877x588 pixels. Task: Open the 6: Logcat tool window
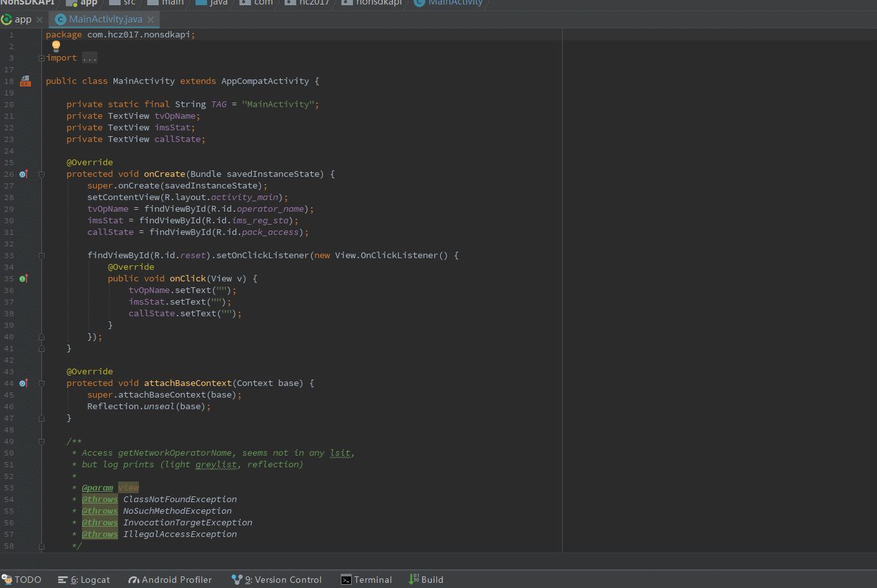coord(84,580)
